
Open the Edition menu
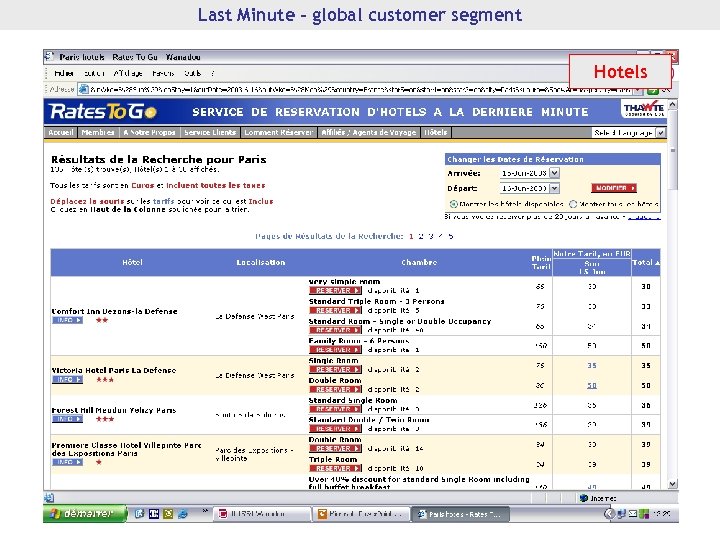click(x=94, y=73)
